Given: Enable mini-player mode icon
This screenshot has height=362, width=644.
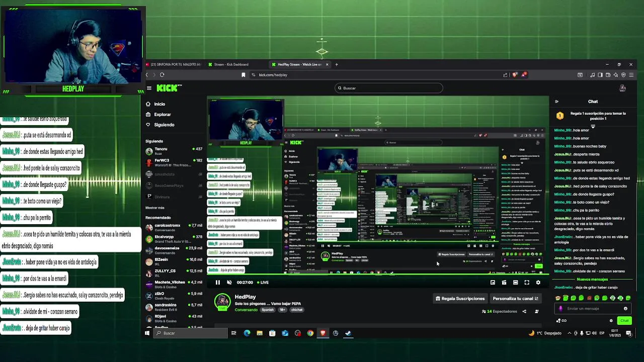Looking at the screenshot, I should (493, 283).
